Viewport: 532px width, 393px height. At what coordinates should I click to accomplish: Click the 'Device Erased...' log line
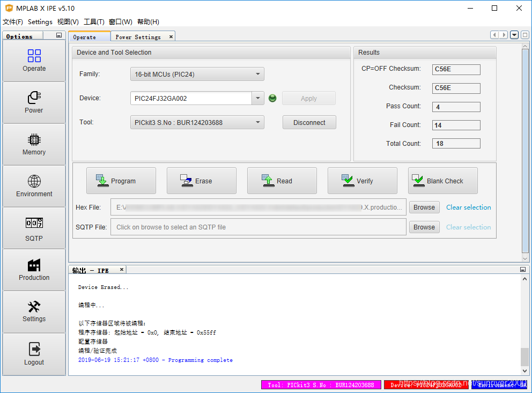click(103, 287)
